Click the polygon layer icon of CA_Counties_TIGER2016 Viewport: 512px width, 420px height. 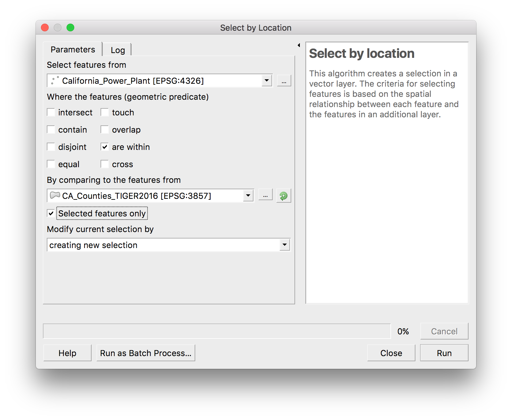coord(55,195)
